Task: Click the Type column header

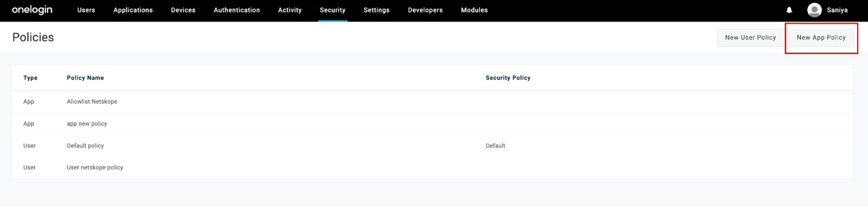Action: pos(30,77)
